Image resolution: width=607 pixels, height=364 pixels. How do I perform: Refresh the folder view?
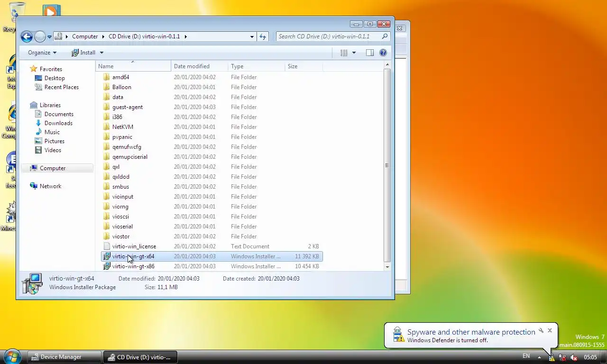point(263,36)
